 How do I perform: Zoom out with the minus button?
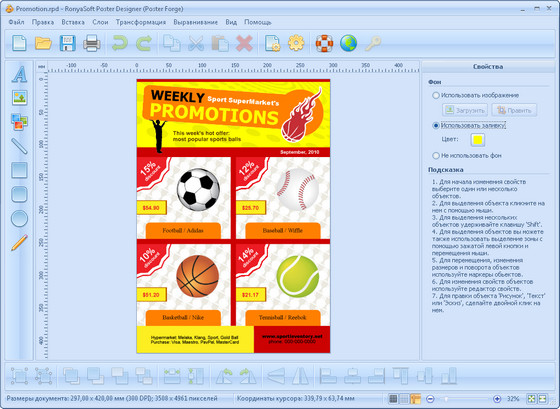click(x=430, y=399)
